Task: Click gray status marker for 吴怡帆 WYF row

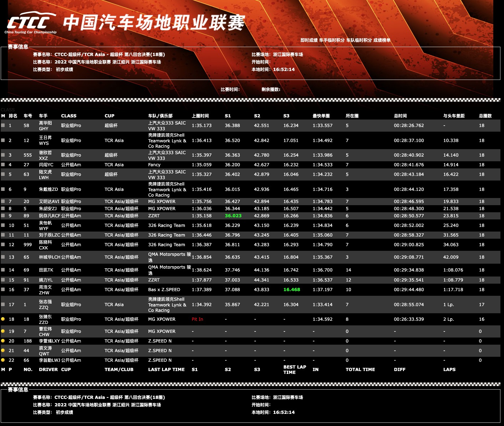Action: [x=3, y=225]
